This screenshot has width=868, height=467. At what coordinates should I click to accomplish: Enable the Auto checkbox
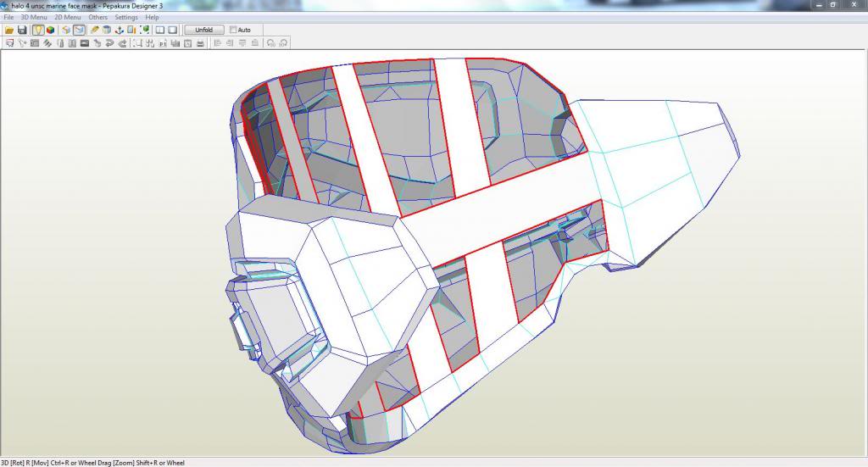[233, 30]
